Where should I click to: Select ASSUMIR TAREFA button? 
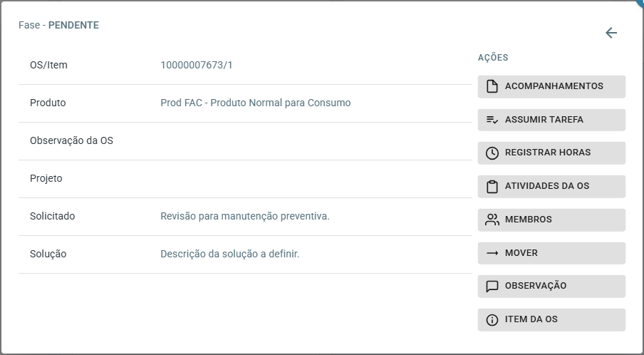click(x=551, y=120)
